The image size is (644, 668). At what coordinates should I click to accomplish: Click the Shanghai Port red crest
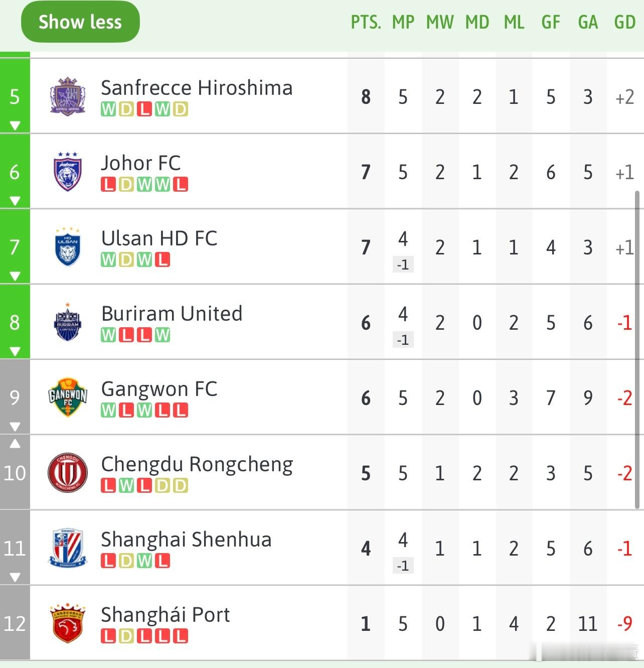coord(68,623)
